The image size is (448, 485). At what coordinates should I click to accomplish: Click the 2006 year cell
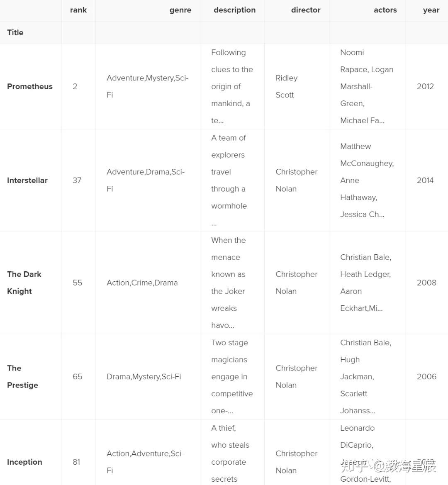426,376
